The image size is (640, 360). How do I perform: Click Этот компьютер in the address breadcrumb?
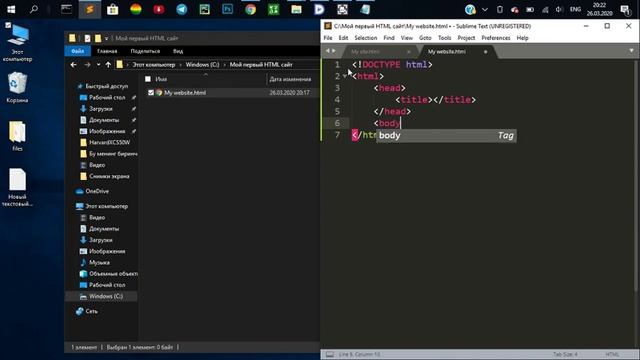click(153, 64)
